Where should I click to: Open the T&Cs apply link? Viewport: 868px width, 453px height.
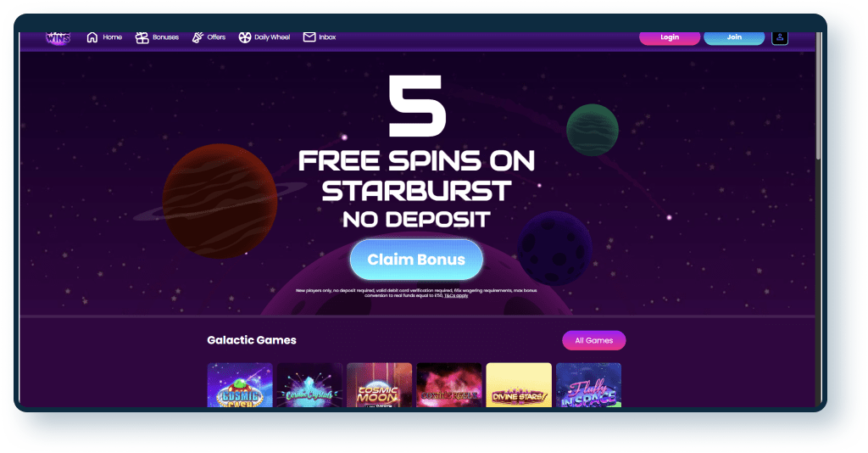[456, 296]
